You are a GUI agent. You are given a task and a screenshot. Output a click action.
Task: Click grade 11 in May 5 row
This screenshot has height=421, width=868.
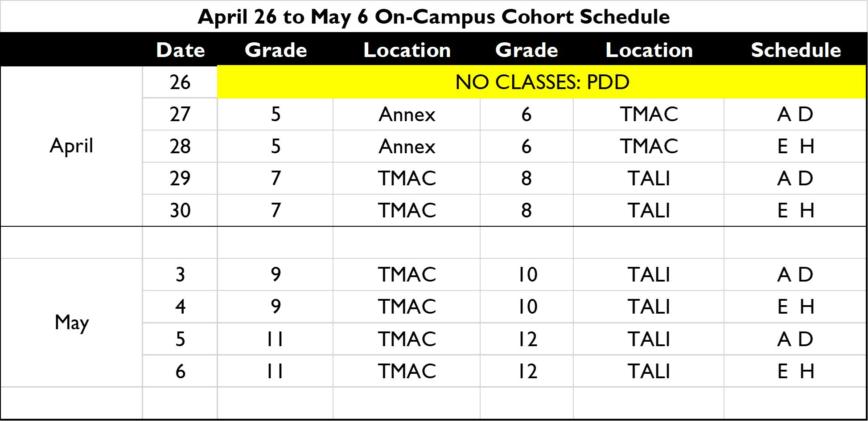[275, 339]
